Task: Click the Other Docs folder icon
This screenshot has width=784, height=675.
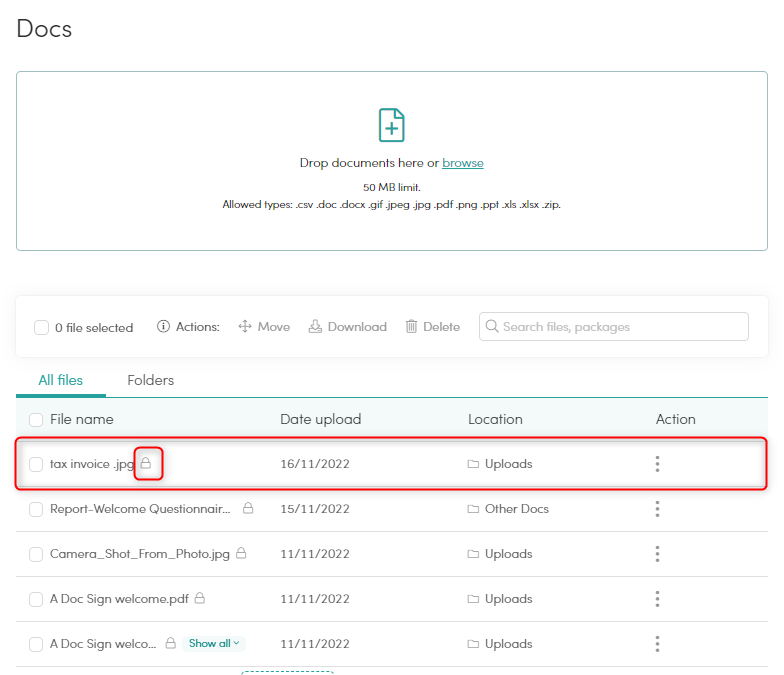Action: 473,509
